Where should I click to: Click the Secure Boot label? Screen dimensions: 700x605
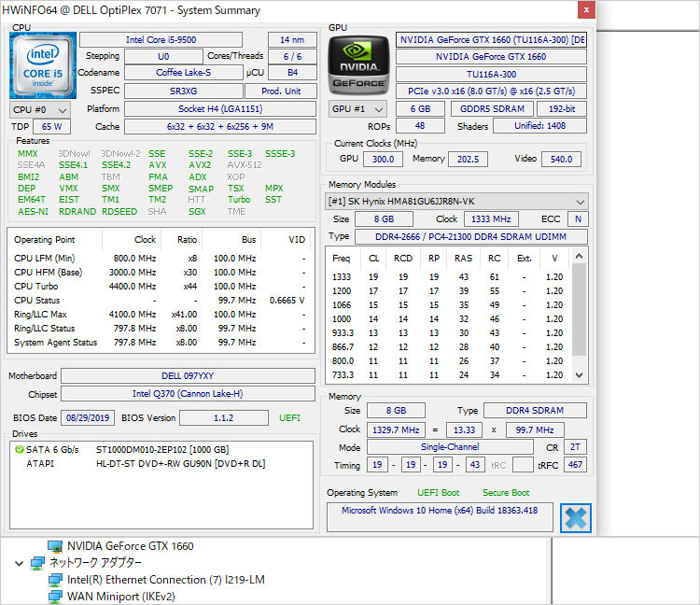tap(506, 493)
